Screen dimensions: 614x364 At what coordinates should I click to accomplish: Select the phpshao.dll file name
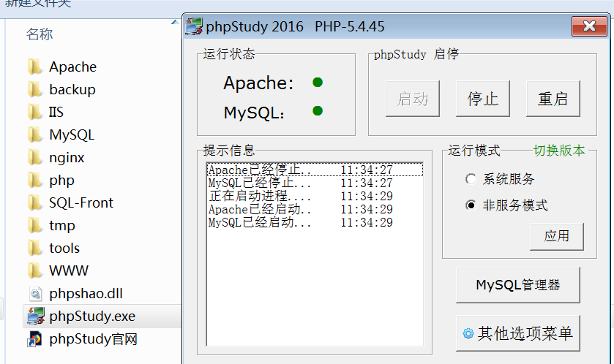click(86, 294)
